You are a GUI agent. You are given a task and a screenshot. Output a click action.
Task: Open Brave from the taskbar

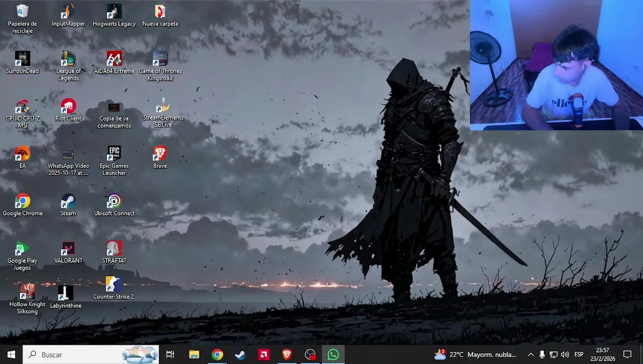click(x=287, y=354)
